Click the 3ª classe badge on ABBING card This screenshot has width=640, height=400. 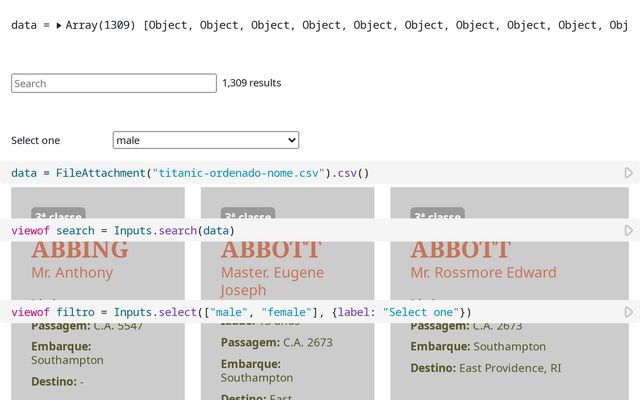click(x=58, y=215)
